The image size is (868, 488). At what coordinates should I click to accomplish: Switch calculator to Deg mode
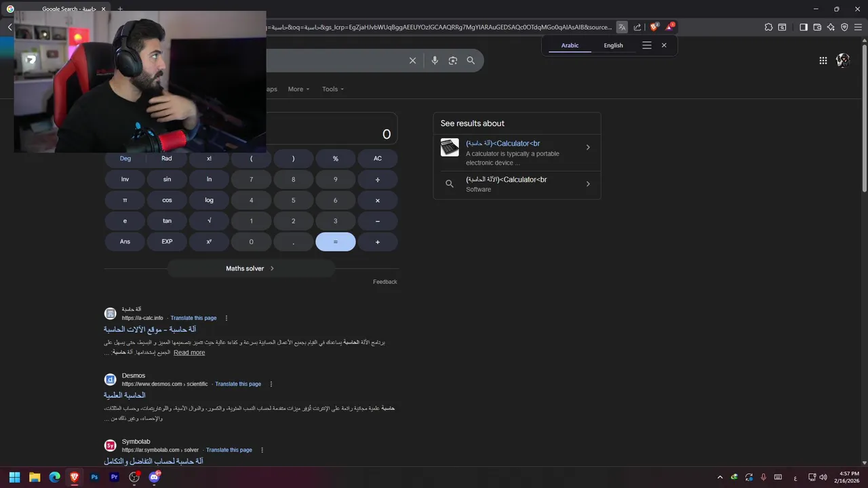pos(125,159)
